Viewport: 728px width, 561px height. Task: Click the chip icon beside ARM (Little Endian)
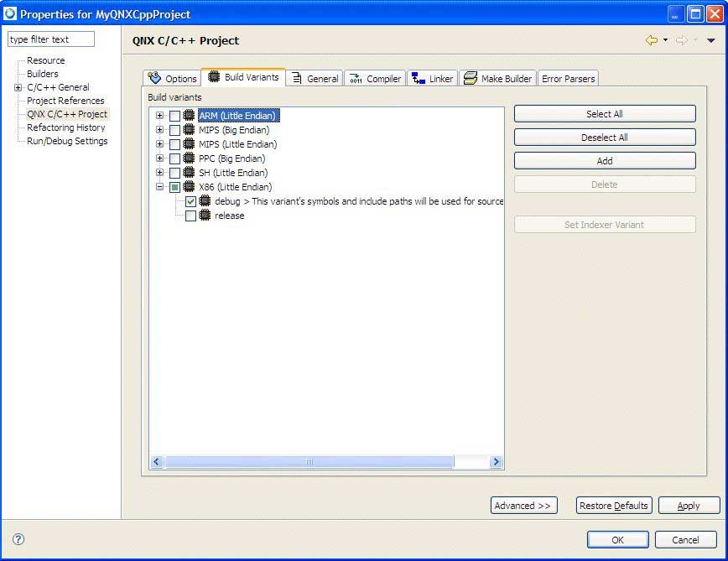187,116
